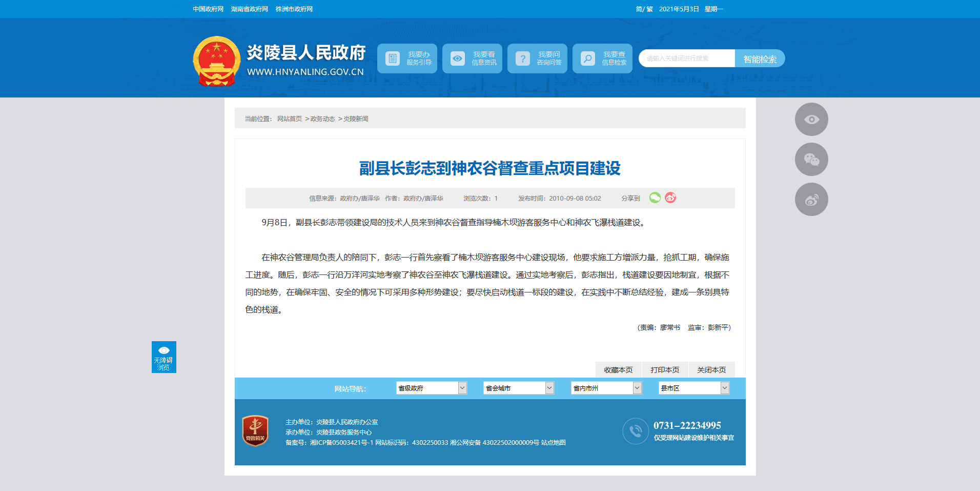980x491 pixels.
Task: Click the 智能检索 search button
Action: (x=760, y=58)
